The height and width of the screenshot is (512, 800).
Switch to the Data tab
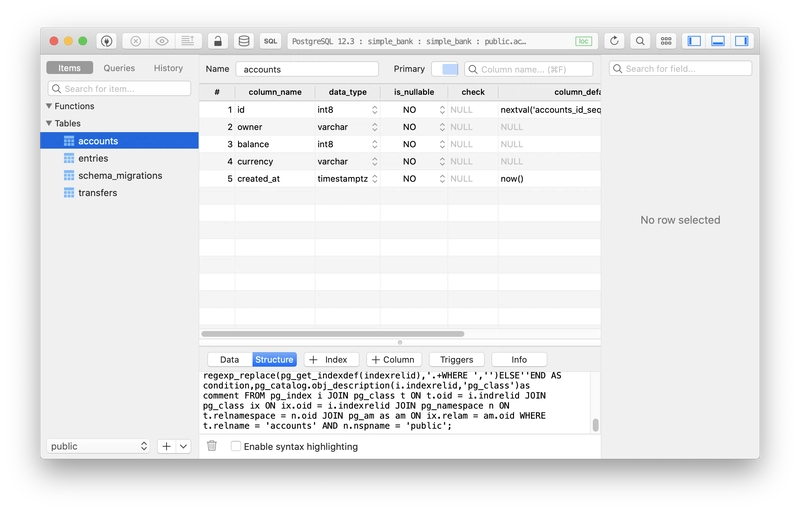(230, 360)
